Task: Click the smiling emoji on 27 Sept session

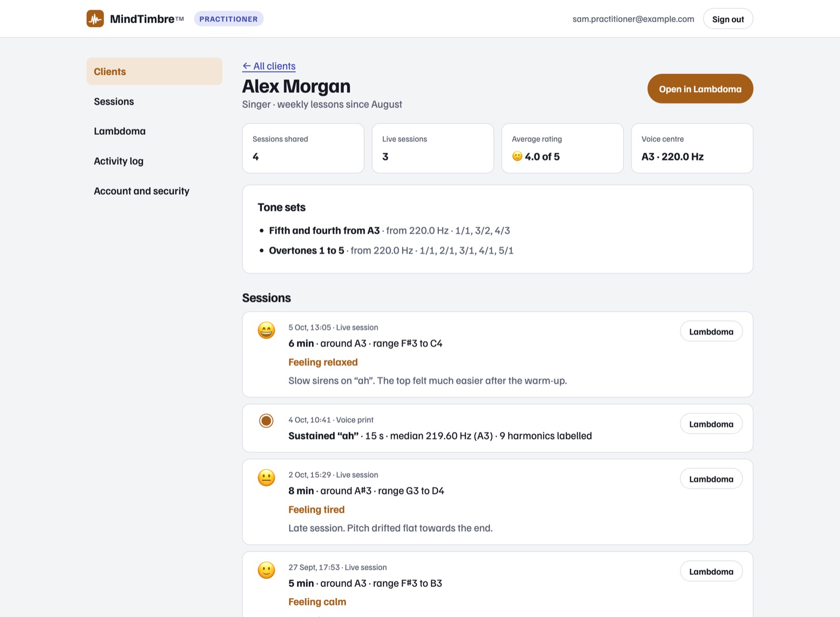Action: (x=266, y=570)
